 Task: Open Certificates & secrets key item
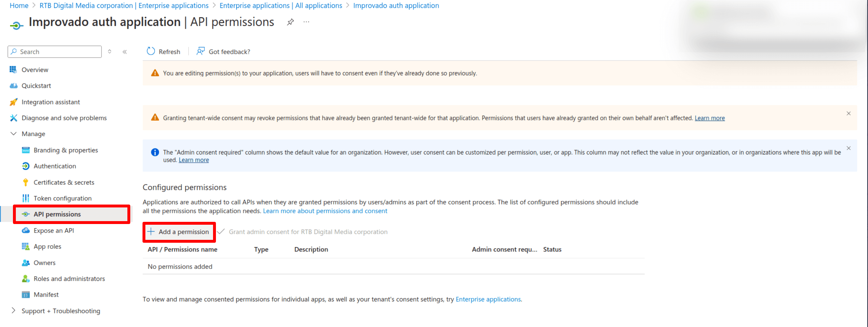point(64,182)
